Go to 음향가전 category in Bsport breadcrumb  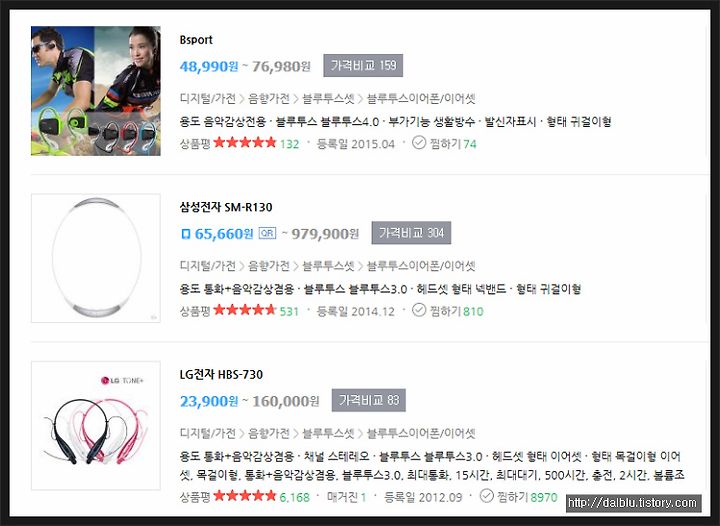tap(269, 98)
